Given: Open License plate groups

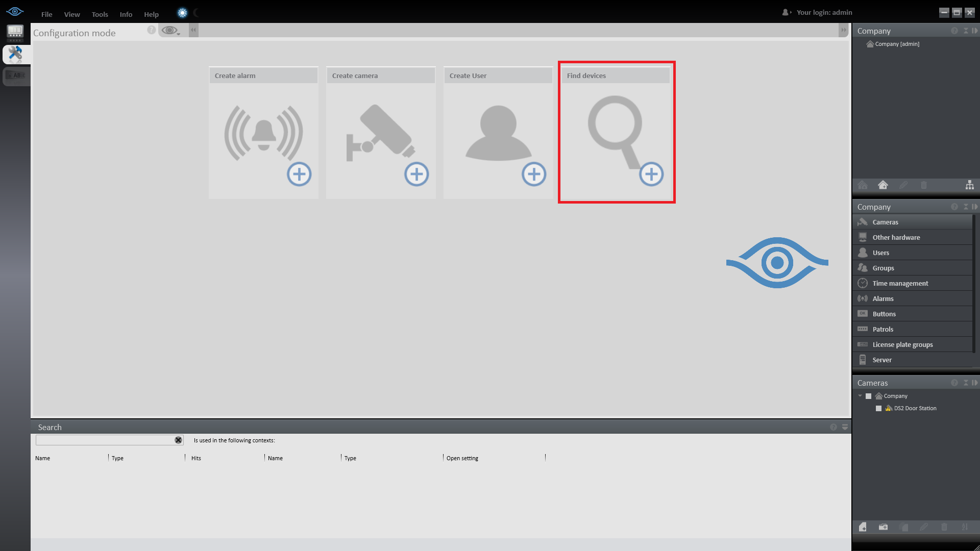Looking at the screenshot, I should (902, 344).
